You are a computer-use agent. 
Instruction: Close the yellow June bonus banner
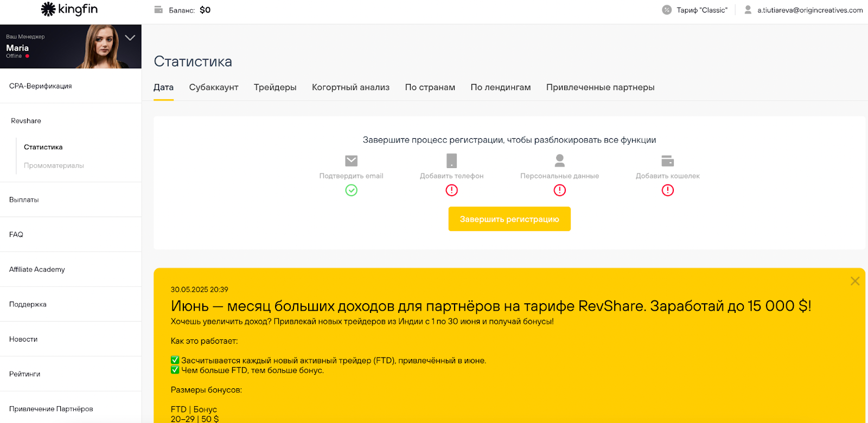855,281
